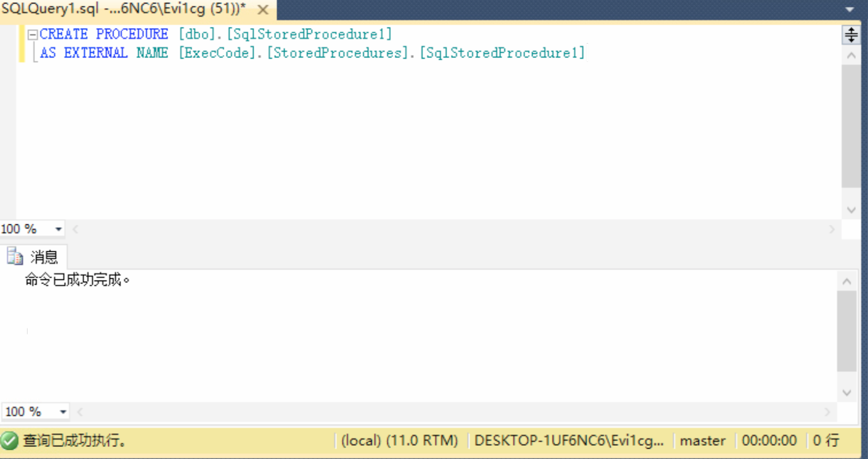
Task: Click editor horizontal scroll right arrow
Action: click(x=832, y=229)
